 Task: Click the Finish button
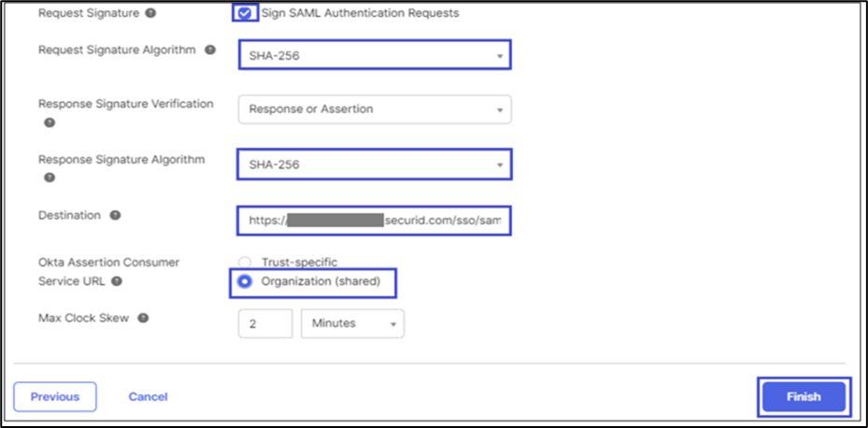coord(803,396)
